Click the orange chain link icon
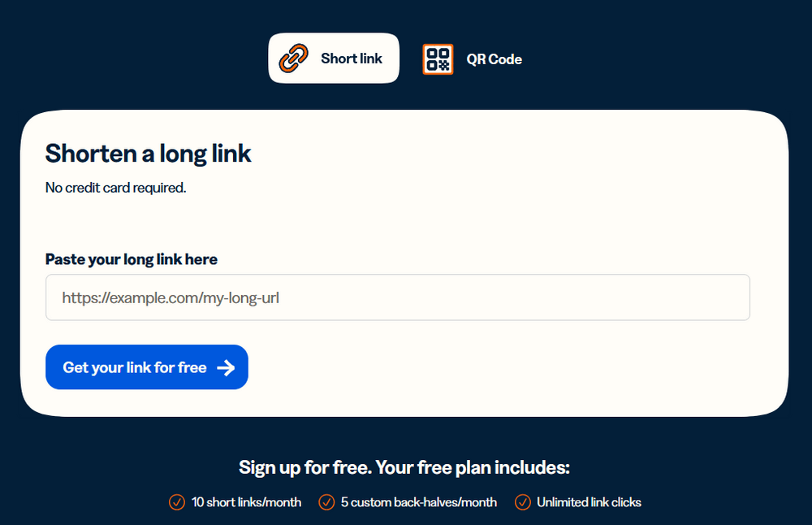Viewport: 812px width, 525px height. (293, 58)
